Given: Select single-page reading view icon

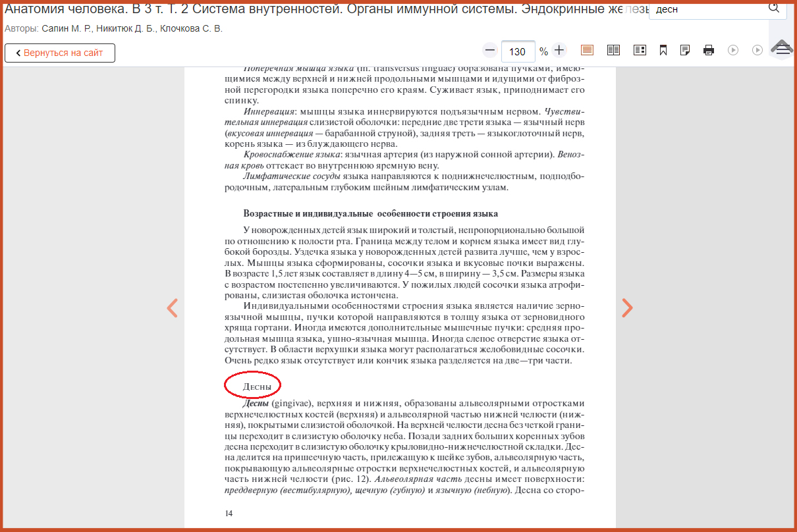Looking at the screenshot, I should (587, 50).
